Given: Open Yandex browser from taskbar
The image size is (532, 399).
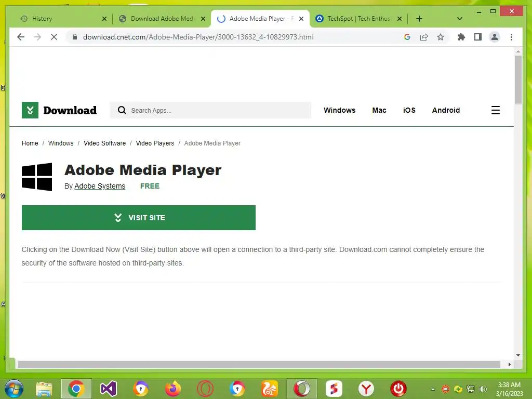Looking at the screenshot, I should point(366,389).
